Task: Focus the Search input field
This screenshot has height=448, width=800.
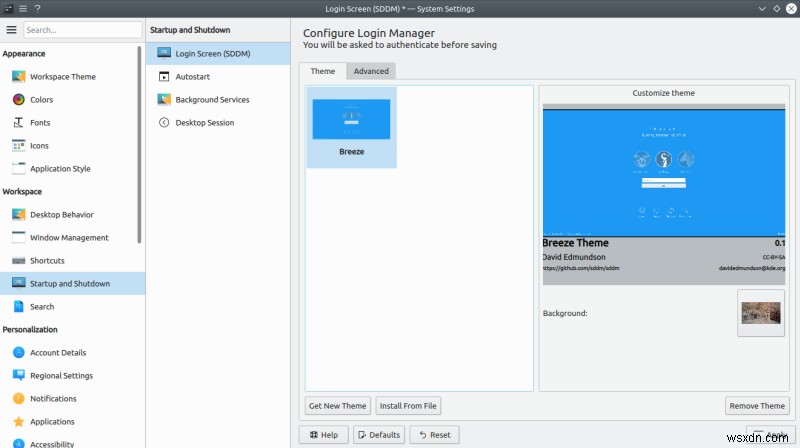Action: point(83,30)
